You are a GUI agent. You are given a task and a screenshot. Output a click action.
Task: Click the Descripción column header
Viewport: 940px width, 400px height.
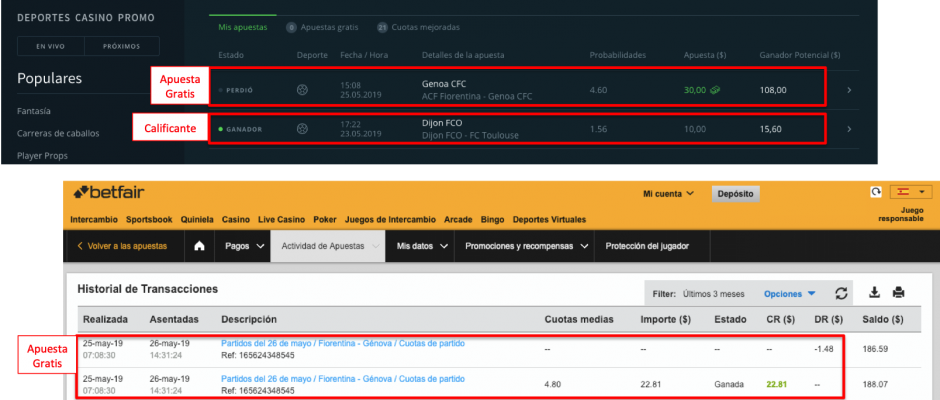[x=249, y=320]
